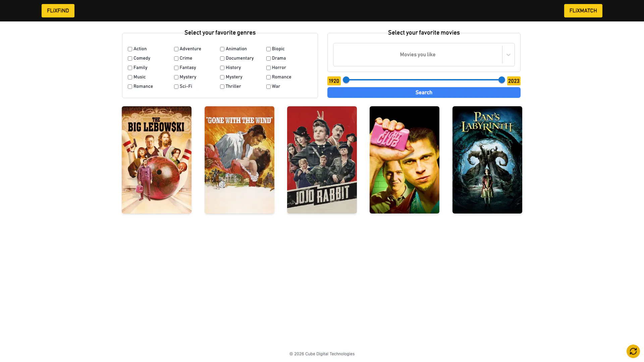Open the Jojo Rabbit movie poster
Image resolution: width=644 pixels, height=362 pixels.
(x=322, y=160)
